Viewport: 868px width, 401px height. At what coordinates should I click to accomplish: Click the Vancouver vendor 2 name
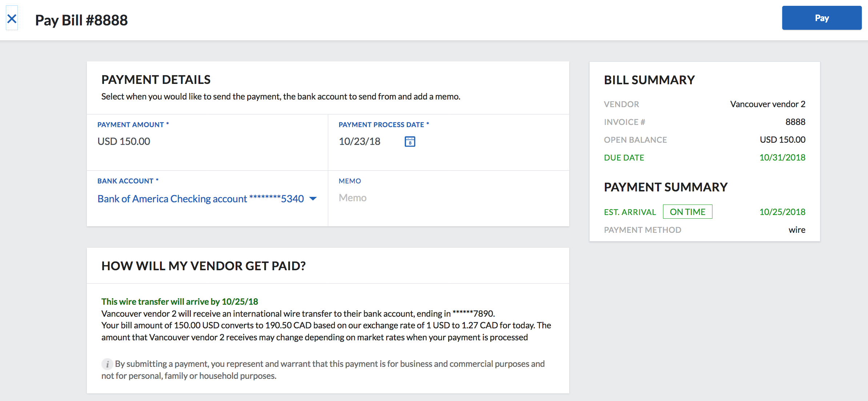click(x=767, y=104)
